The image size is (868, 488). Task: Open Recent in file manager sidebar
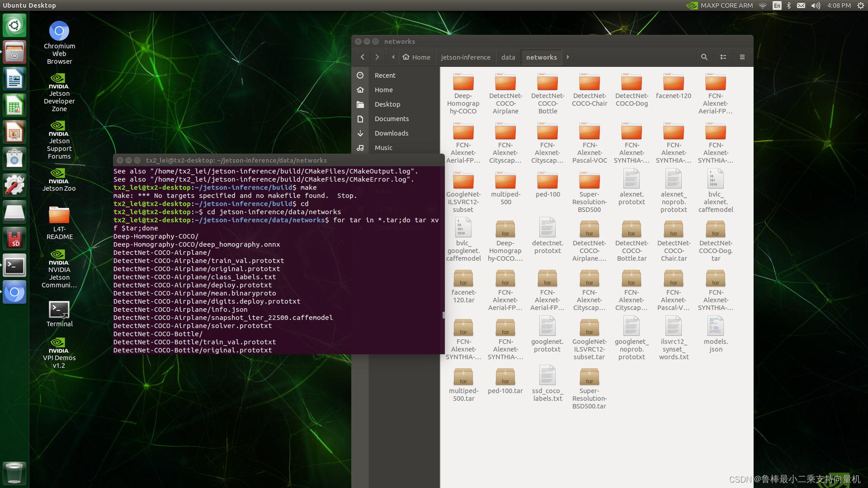click(x=396, y=75)
